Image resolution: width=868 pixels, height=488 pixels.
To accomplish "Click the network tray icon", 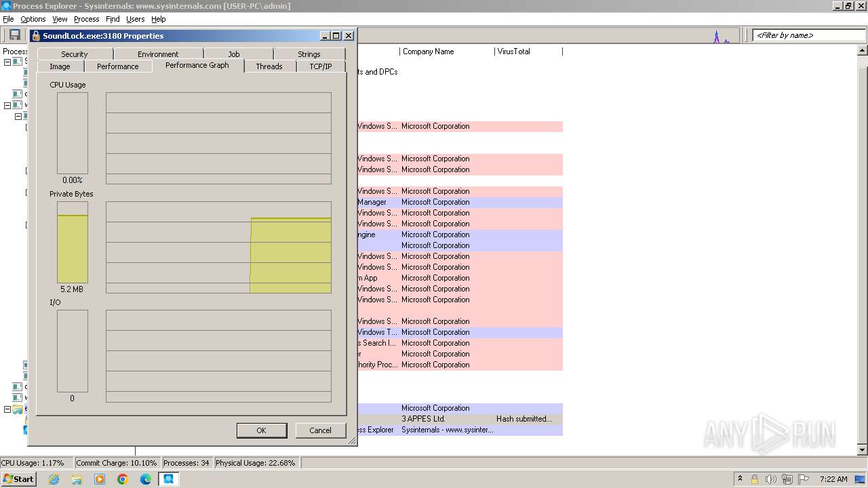I will pos(787,479).
